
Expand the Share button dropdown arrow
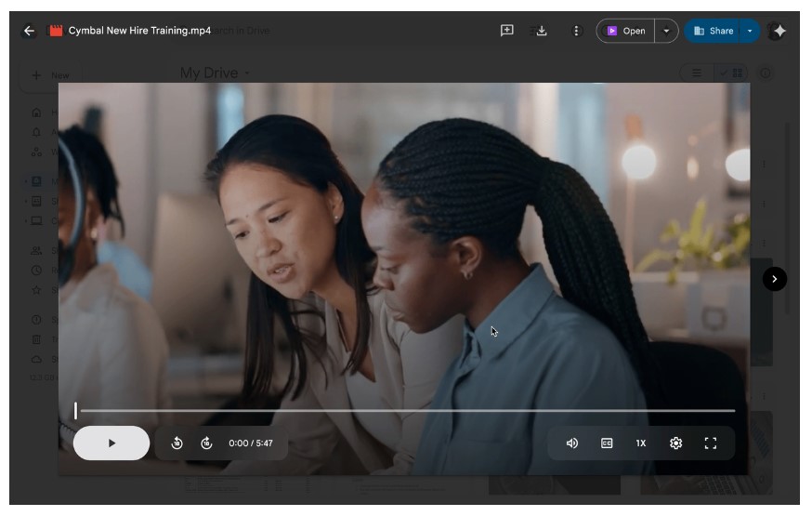tap(750, 31)
